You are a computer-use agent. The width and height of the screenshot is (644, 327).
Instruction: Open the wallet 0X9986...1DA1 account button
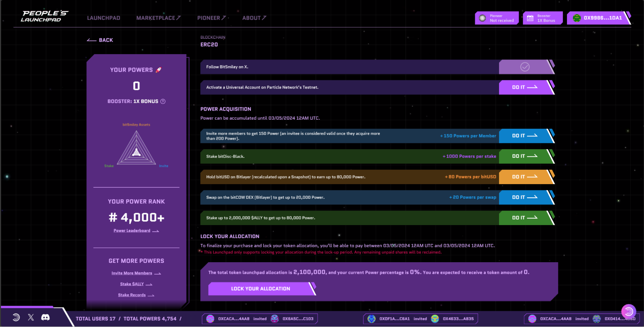pyautogui.click(x=599, y=18)
